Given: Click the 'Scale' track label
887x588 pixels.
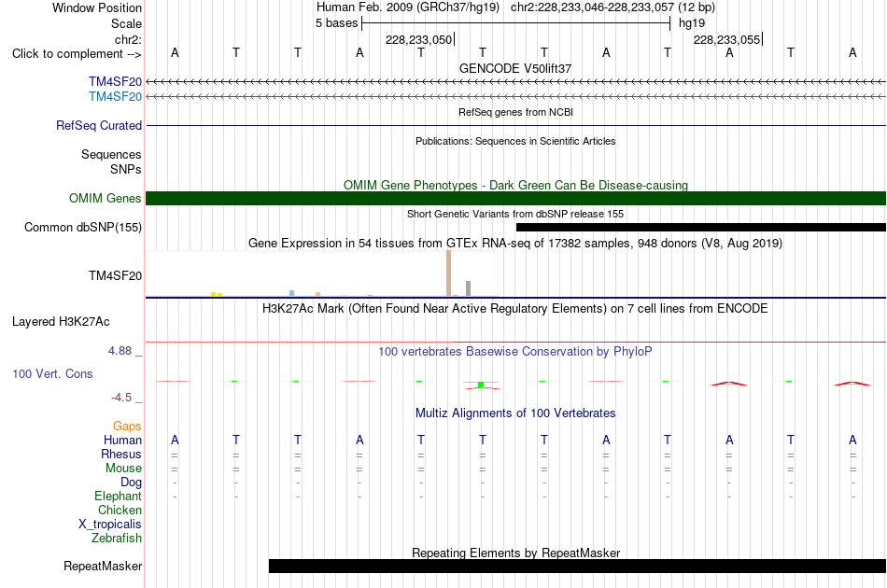Looking at the screenshot, I should (126, 23).
